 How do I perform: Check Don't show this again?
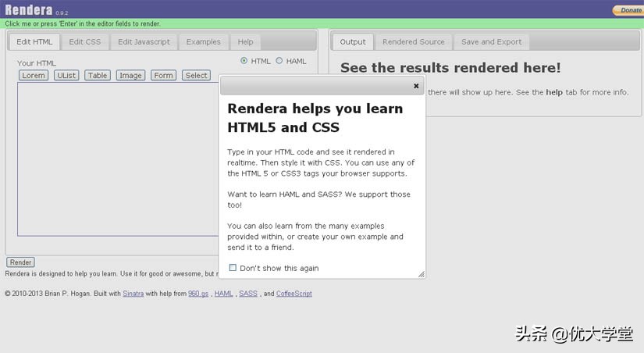point(233,268)
